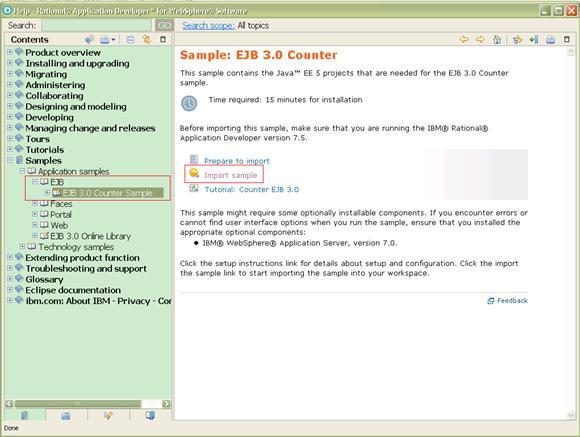This screenshot has width=580, height=437.
Task: Click the Feedback icon beside Feedback link
Action: pos(491,301)
